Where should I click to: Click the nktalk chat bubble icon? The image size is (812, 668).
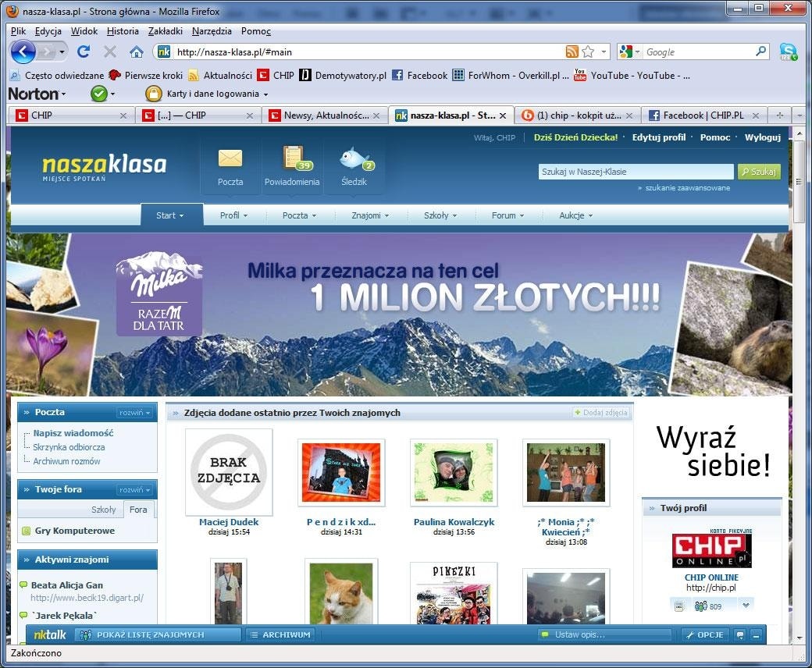740,635
